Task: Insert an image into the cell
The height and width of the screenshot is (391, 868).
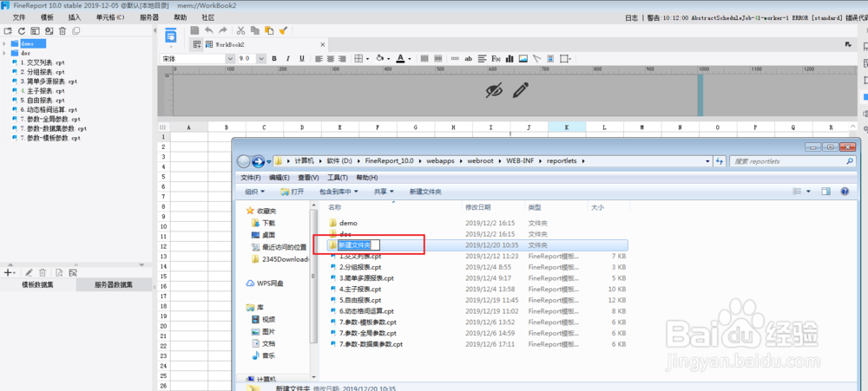Action: [523, 59]
